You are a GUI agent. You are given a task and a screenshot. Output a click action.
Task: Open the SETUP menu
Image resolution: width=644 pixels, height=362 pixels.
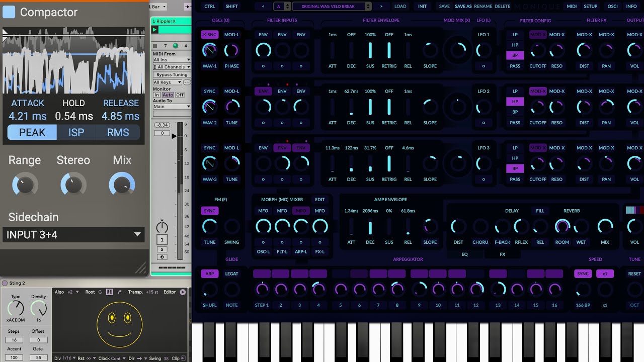coord(591,6)
